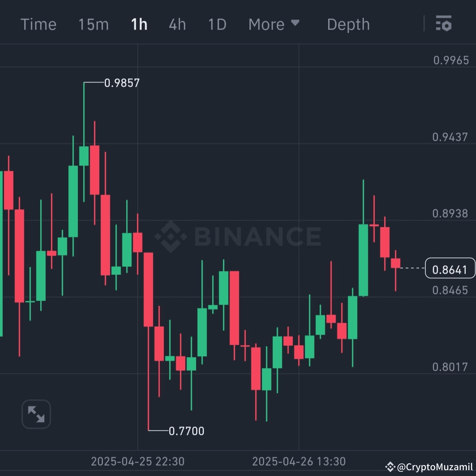Switch to the Depth view
This screenshot has height=476, width=476.
tap(348, 24)
